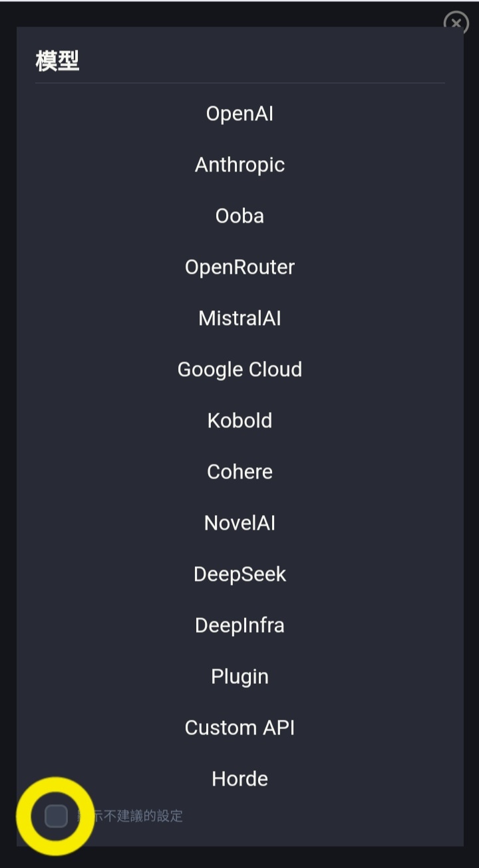The width and height of the screenshot is (479, 868).
Task: Select OpenAI from the model list
Action: point(239,114)
